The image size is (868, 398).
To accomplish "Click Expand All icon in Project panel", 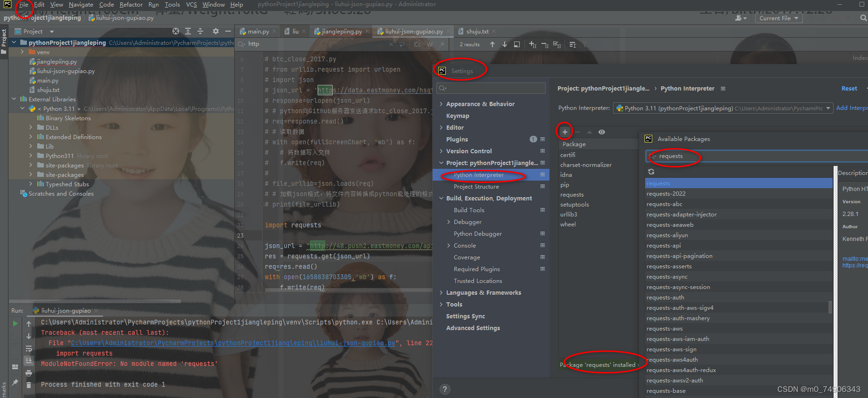I will click(188, 31).
